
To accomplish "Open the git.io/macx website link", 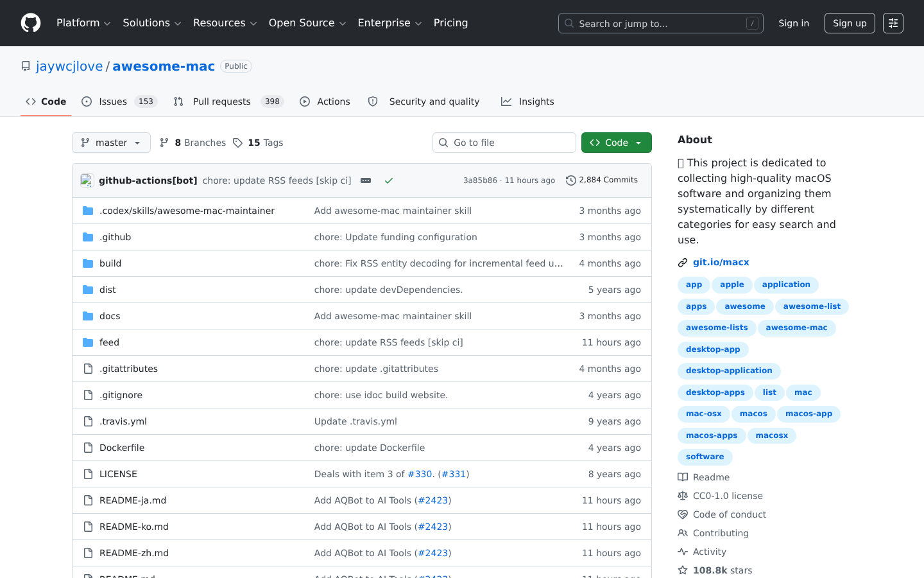I will tap(721, 262).
